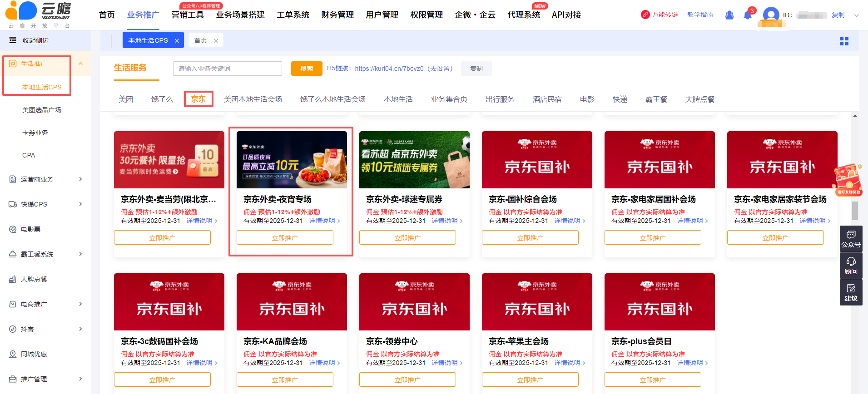Click the grid layout icon
The height and width of the screenshot is (394, 868).
(844, 41)
